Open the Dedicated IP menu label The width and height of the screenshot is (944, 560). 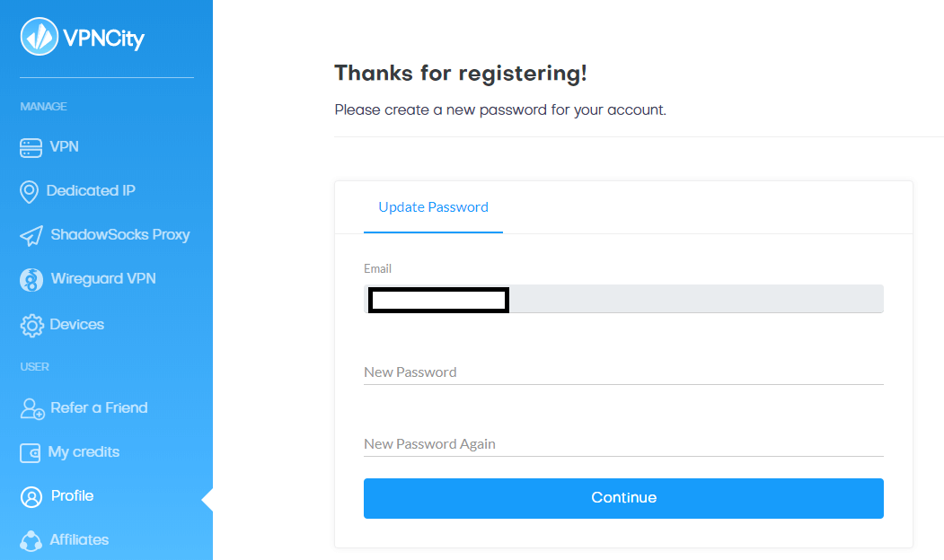(x=91, y=190)
